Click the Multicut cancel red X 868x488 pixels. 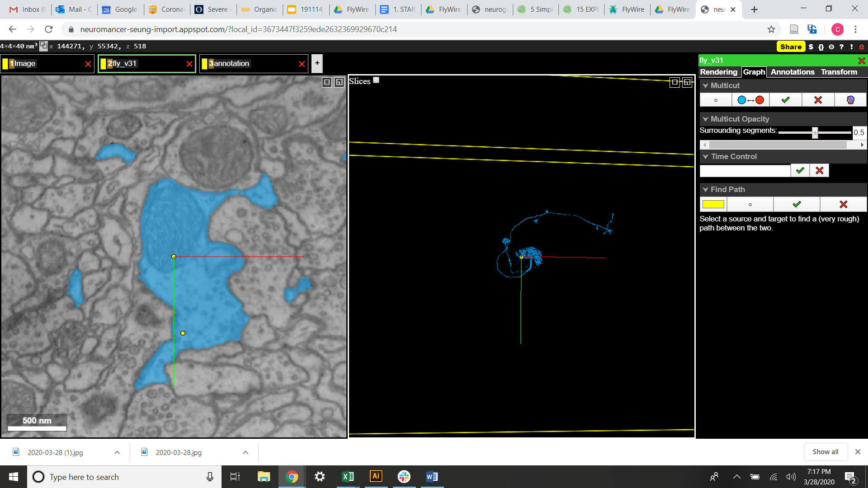pos(818,100)
